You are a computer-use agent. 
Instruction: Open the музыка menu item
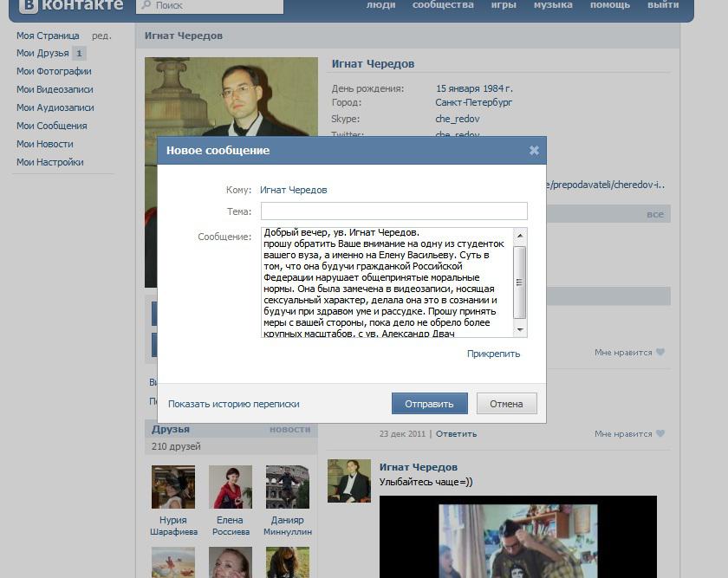tap(553, 4)
